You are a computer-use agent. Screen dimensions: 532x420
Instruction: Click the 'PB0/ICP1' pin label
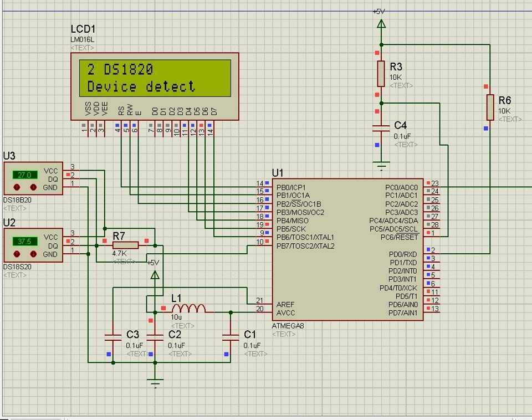tap(291, 187)
